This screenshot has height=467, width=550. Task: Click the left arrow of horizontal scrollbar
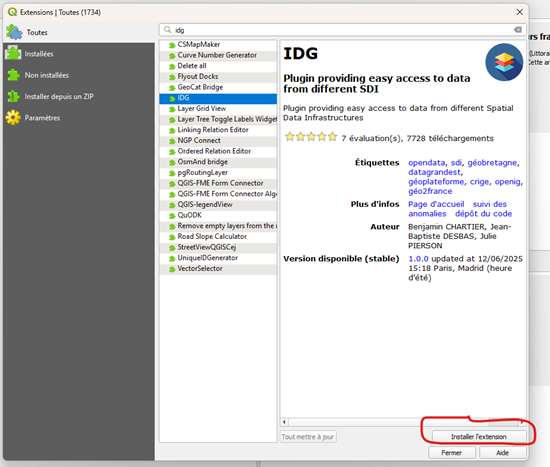pyautogui.click(x=284, y=422)
